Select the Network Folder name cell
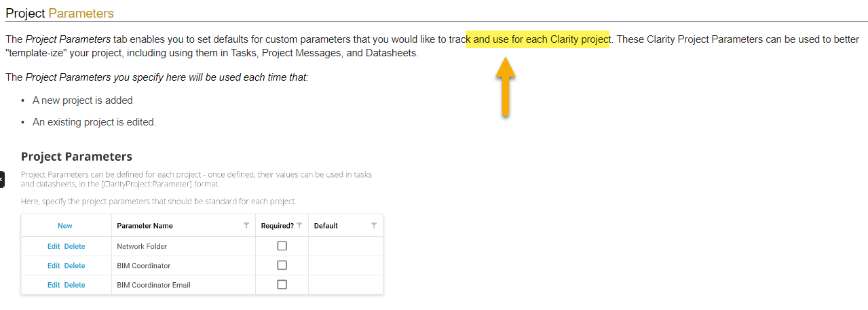This screenshot has height=310, width=868. pyautogui.click(x=142, y=246)
